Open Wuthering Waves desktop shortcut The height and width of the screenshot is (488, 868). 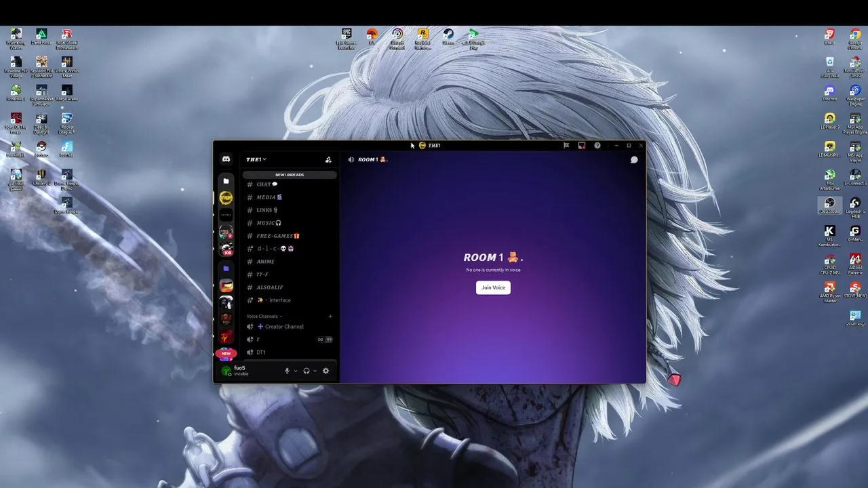[16, 39]
